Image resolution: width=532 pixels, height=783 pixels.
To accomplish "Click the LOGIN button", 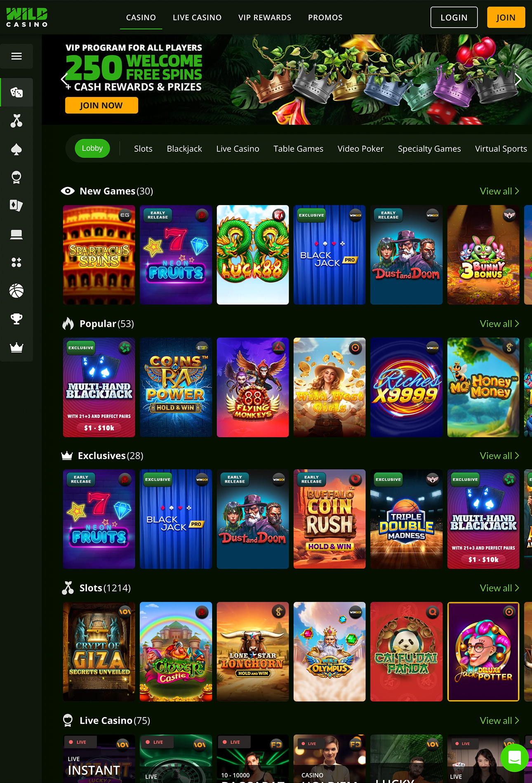I will click(x=454, y=17).
